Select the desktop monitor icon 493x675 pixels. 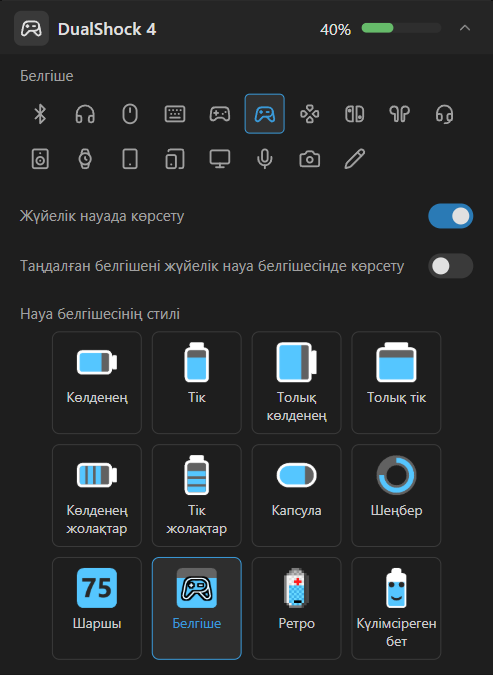pyautogui.click(x=220, y=159)
